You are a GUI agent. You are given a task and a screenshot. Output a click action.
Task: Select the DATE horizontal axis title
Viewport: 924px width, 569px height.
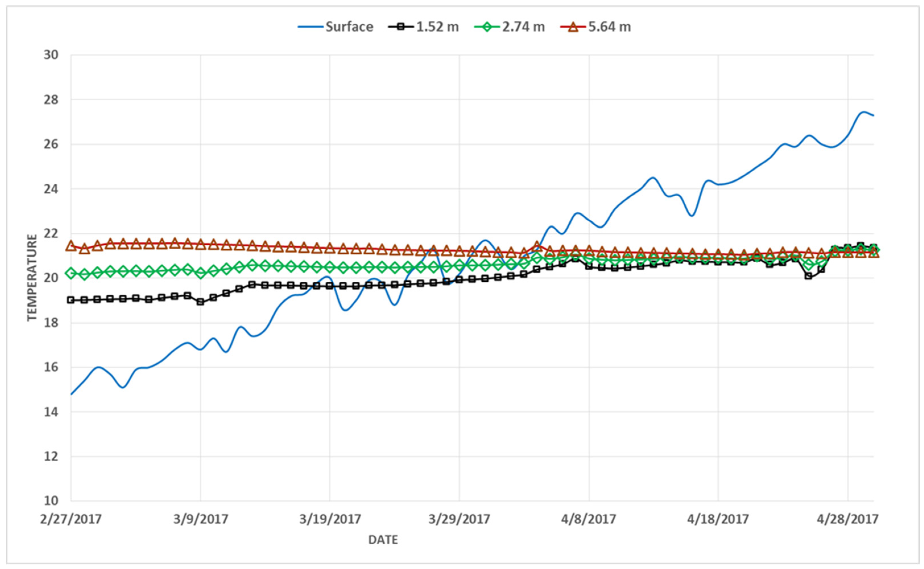coord(383,540)
